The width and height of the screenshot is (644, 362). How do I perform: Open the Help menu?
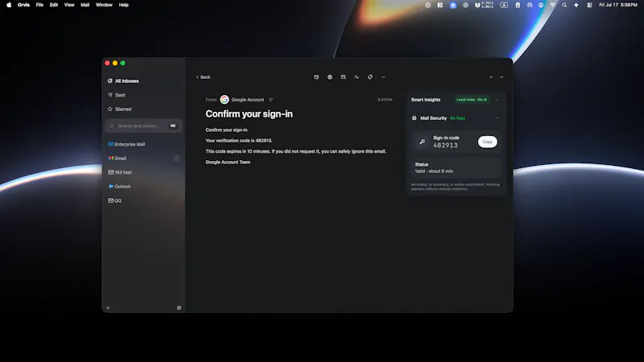[124, 5]
